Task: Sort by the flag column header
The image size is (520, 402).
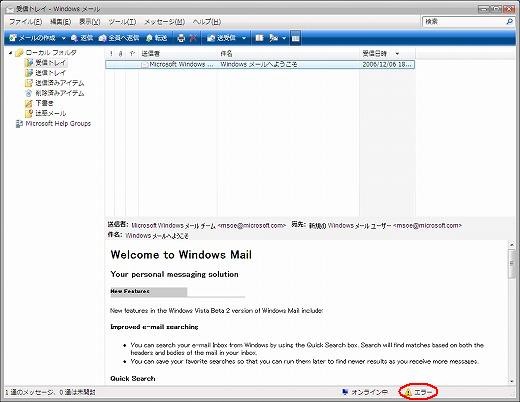Action: [132, 53]
